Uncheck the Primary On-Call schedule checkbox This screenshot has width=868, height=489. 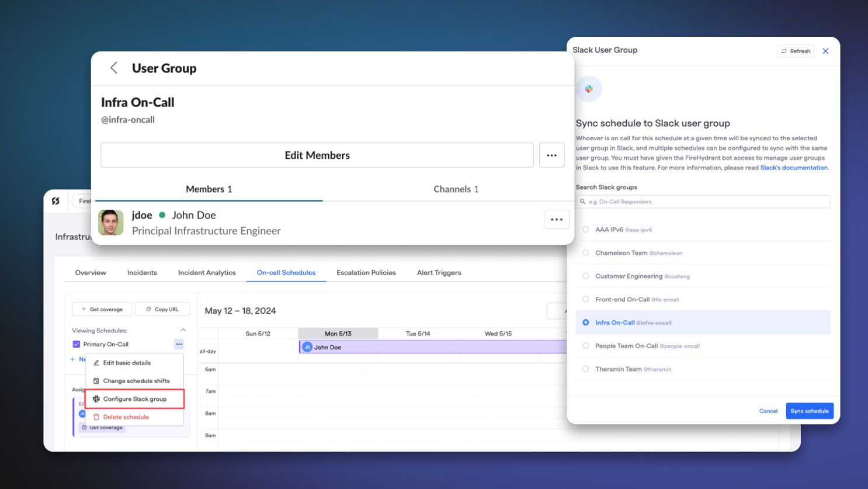(76, 344)
